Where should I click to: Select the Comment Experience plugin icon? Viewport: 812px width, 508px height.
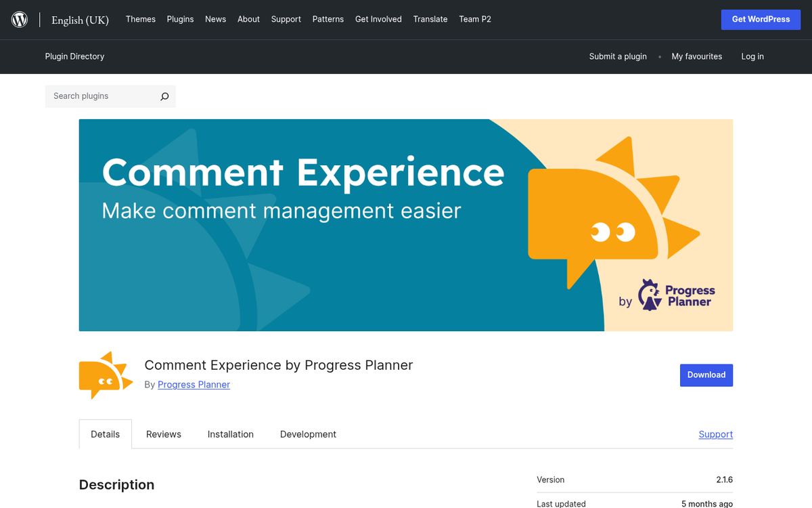tap(106, 375)
